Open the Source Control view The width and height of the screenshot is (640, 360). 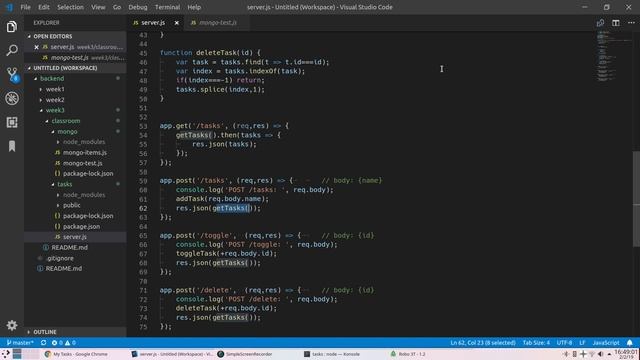pos(12,75)
